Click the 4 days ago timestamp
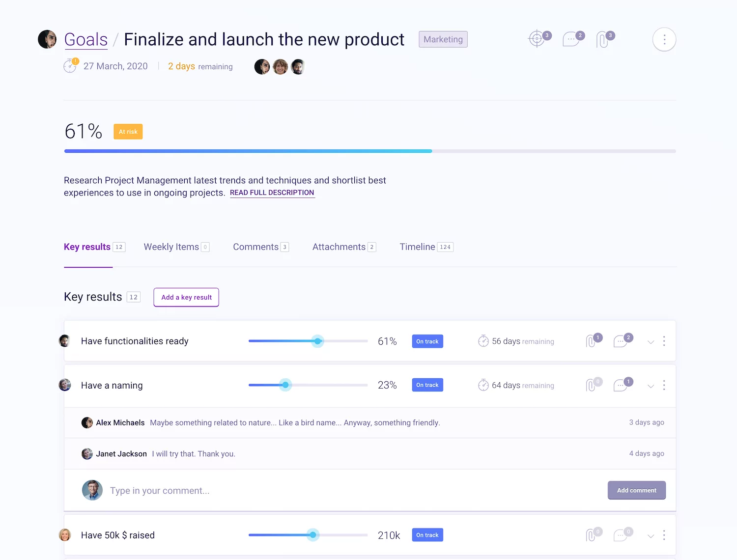 (x=647, y=453)
